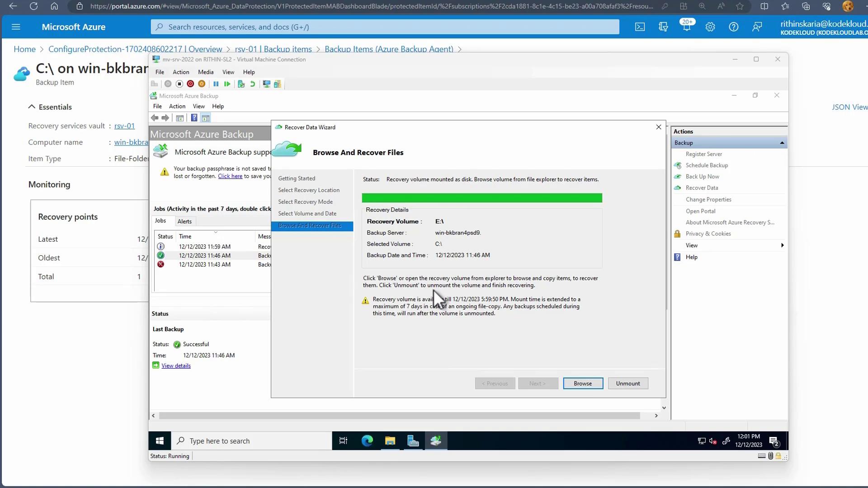Open File Explorer from VM taskbar
The height and width of the screenshot is (488, 868).
pos(390,441)
